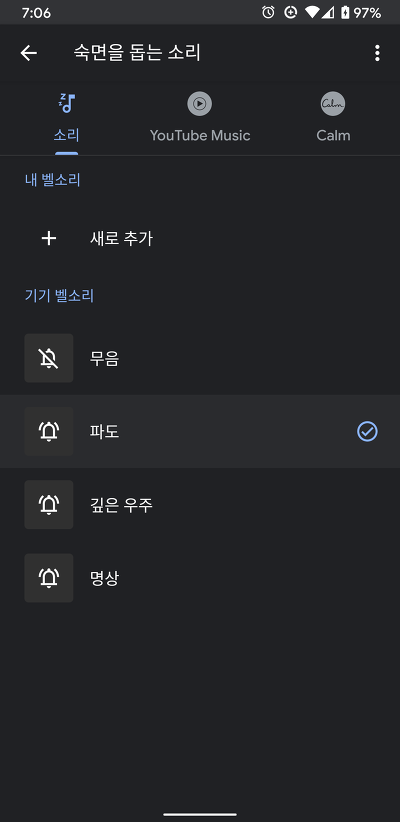
Task: Switch to the 소리 tab label
Action: click(x=67, y=135)
